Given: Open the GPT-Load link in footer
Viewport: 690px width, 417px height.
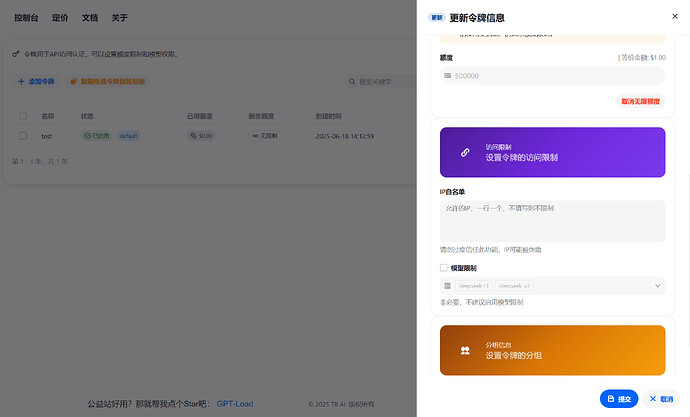Looking at the screenshot, I should [x=235, y=404].
